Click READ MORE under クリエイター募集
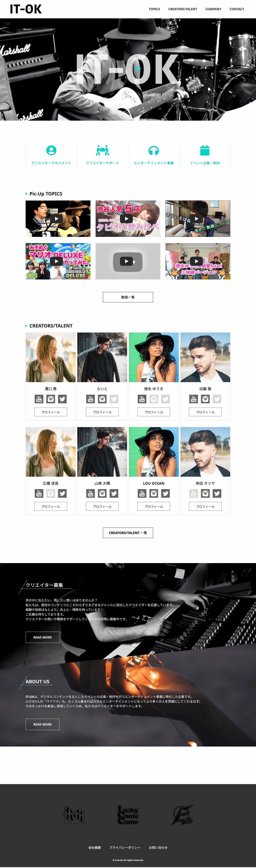The height and width of the screenshot is (868, 256). (x=42, y=637)
